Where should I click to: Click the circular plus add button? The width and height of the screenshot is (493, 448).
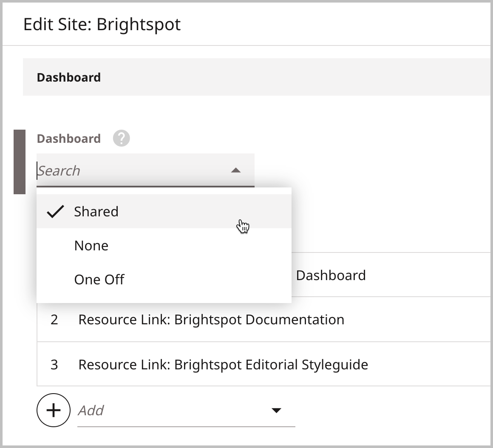54,410
